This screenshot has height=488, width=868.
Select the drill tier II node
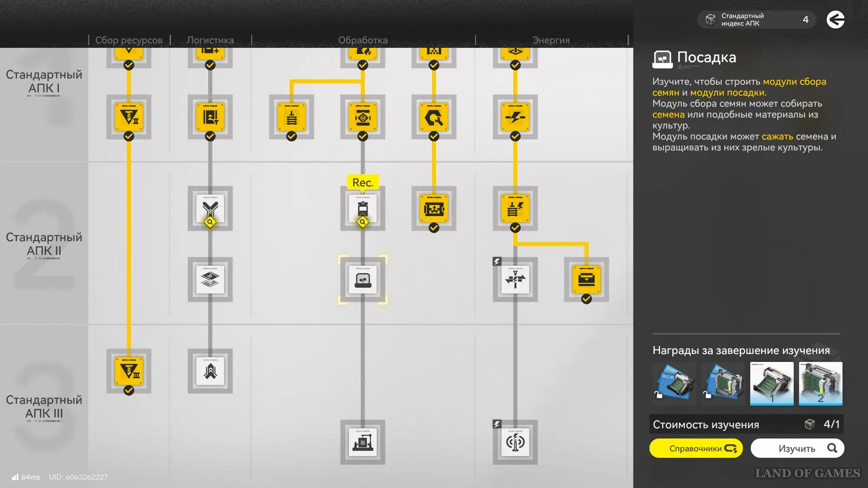(x=129, y=117)
